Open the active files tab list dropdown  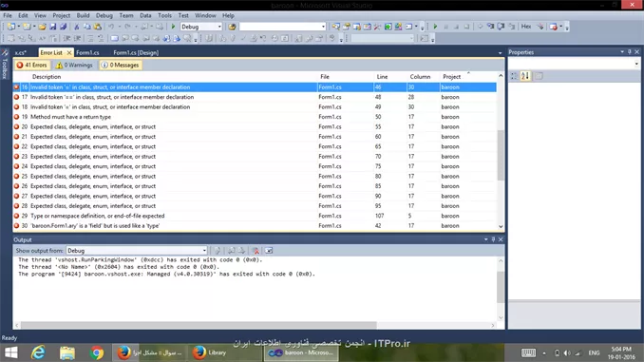tap(500, 53)
